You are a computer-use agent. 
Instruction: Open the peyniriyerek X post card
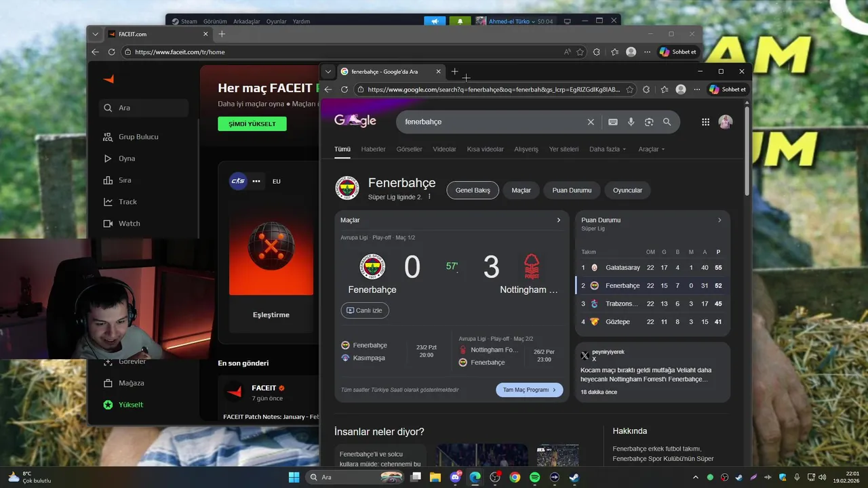(x=652, y=372)
